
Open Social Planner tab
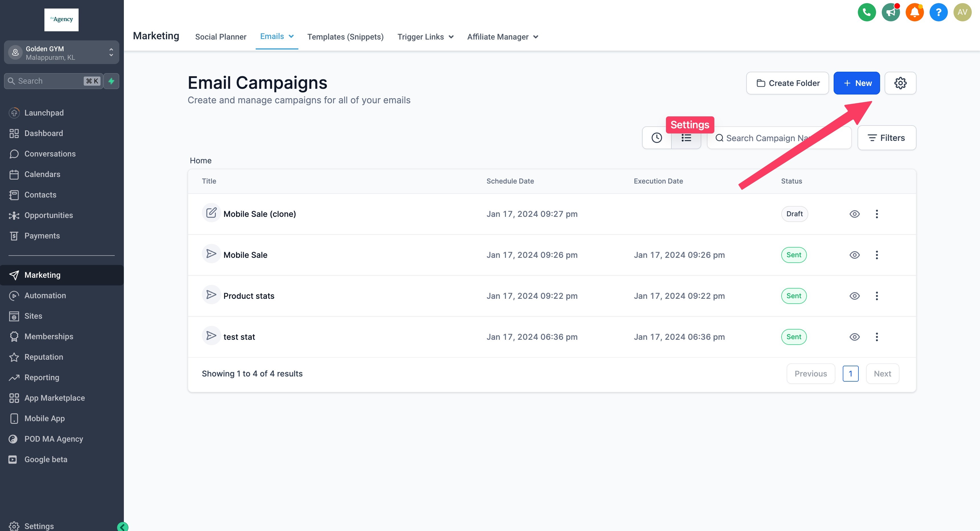[221, 37]
